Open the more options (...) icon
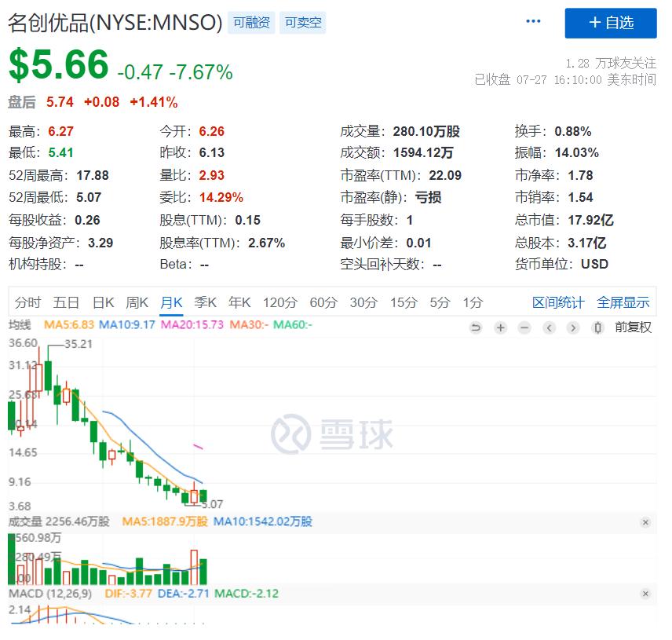672x640 pixels. coord(533,20)
